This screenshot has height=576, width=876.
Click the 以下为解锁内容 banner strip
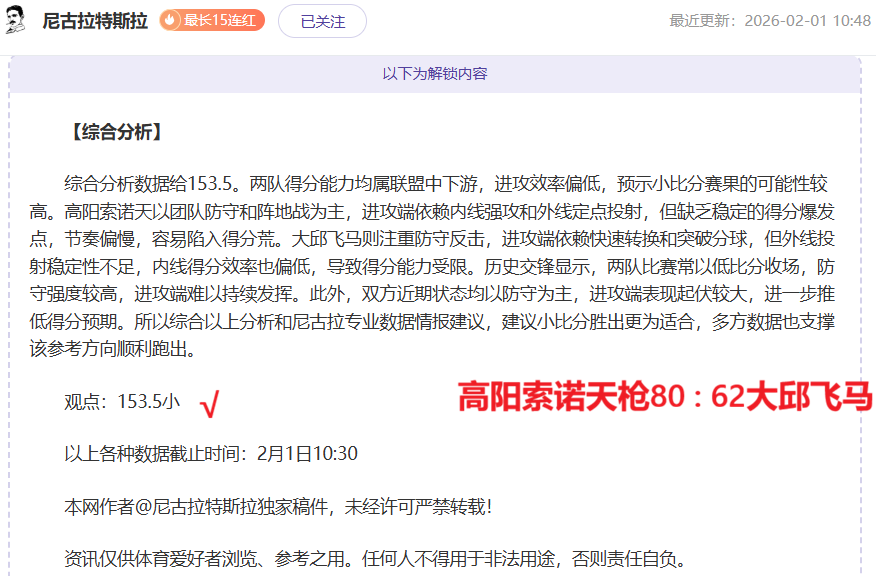click(439, 72)
